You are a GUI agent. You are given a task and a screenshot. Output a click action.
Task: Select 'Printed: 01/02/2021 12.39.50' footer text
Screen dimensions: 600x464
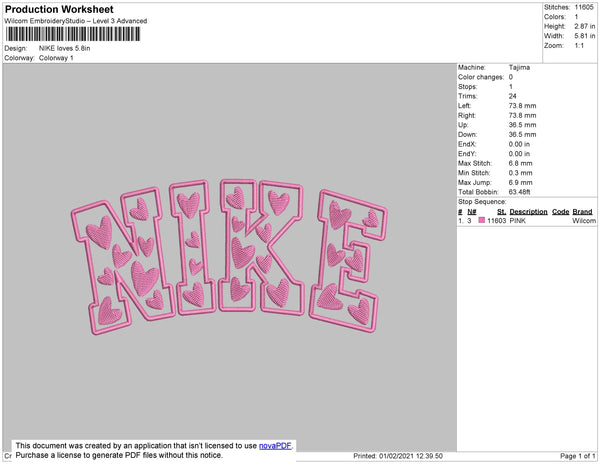tap(398, 456)
